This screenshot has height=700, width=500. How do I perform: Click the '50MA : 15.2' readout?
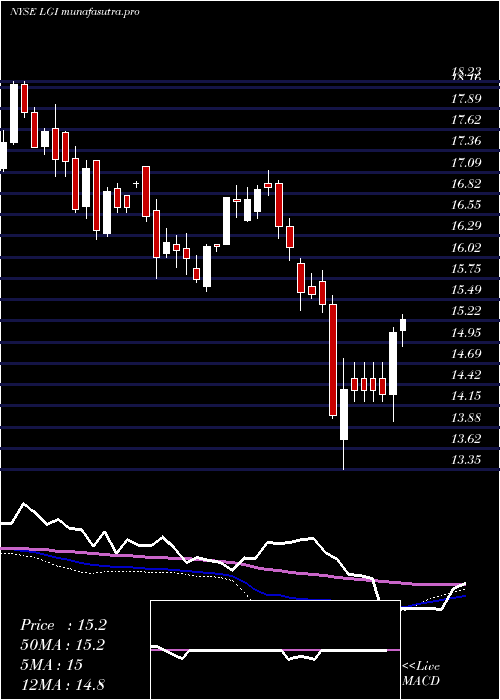(63, 646)
